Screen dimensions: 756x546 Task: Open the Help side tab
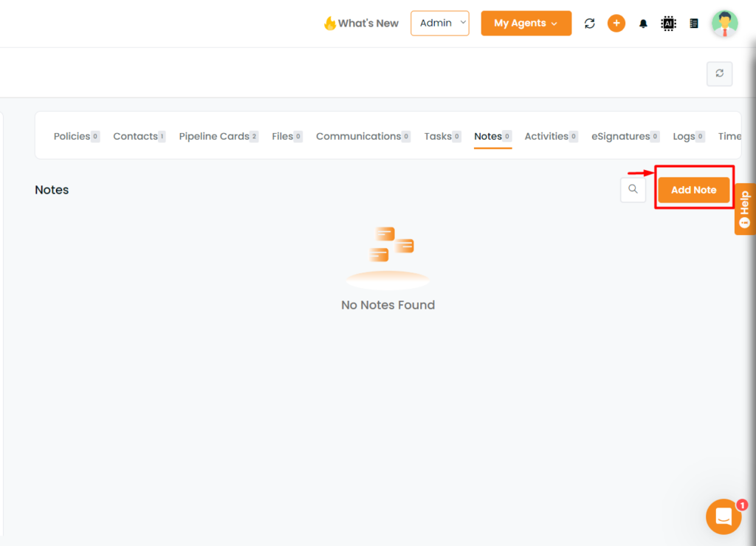(745, 209)
